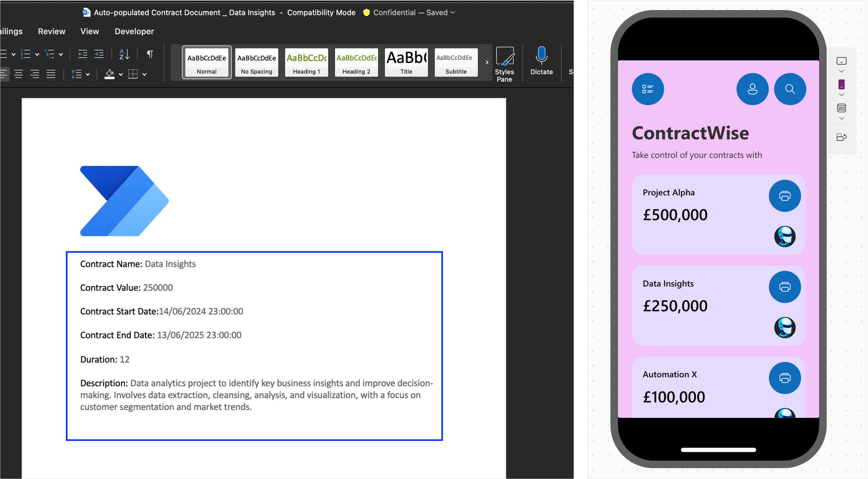The height and width of the screenshot is (479, 868).
Task: Click the Power Automate logo in the document
Action: 124,201
